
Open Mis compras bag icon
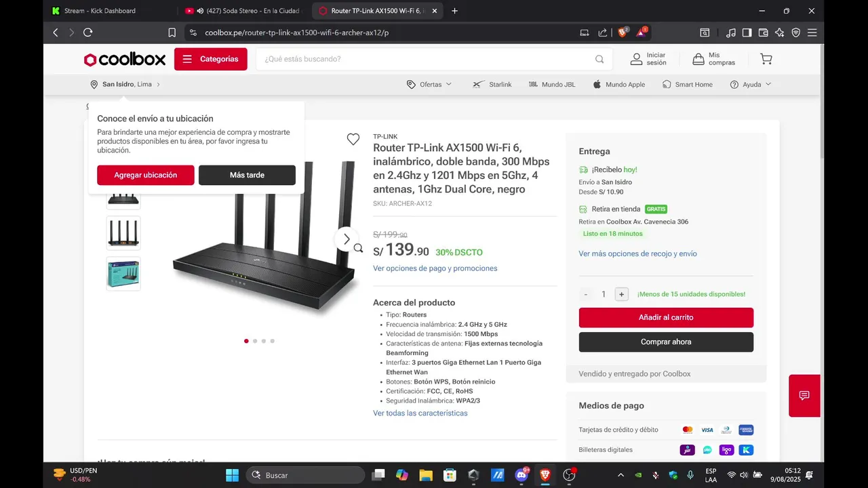point(698,59)
